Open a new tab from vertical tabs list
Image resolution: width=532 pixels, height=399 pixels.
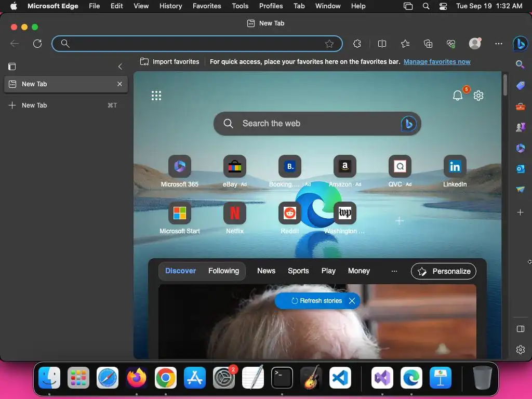66,105
